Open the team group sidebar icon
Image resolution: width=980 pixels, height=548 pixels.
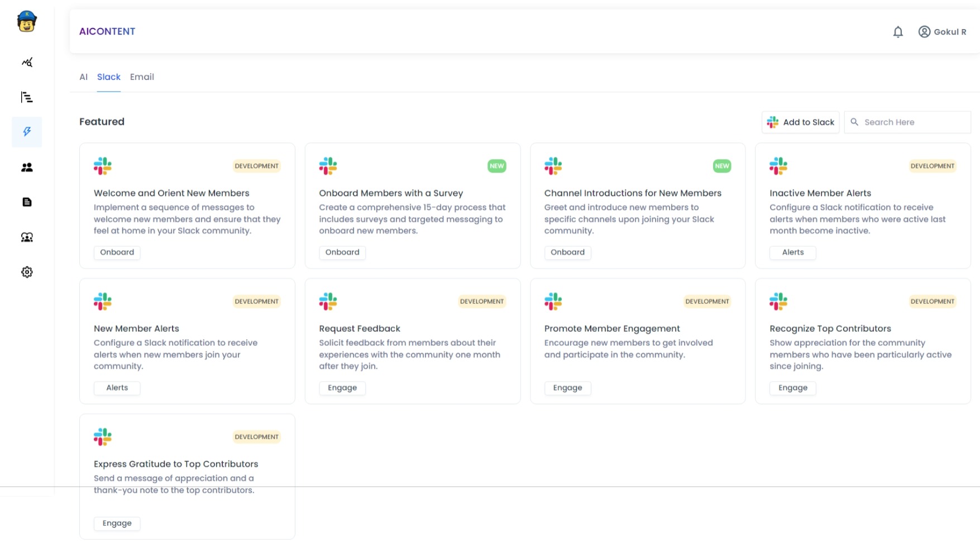click(x=27, y=237)
